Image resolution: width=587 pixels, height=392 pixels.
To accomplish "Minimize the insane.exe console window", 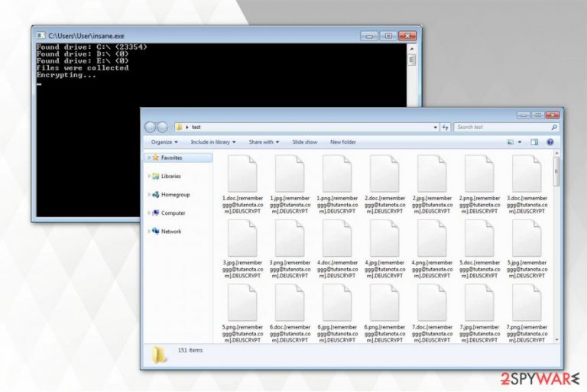I will (x=368, y=36).
